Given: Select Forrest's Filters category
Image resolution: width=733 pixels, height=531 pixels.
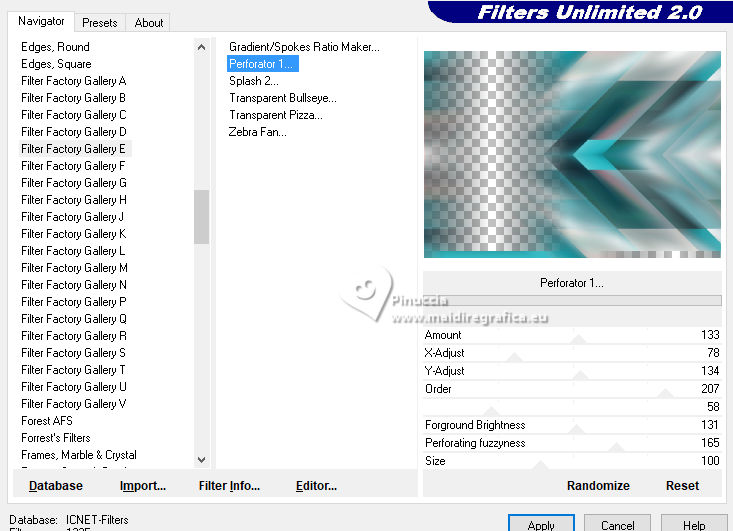Looking at the screenshot, I should click(x=56, y=438).
